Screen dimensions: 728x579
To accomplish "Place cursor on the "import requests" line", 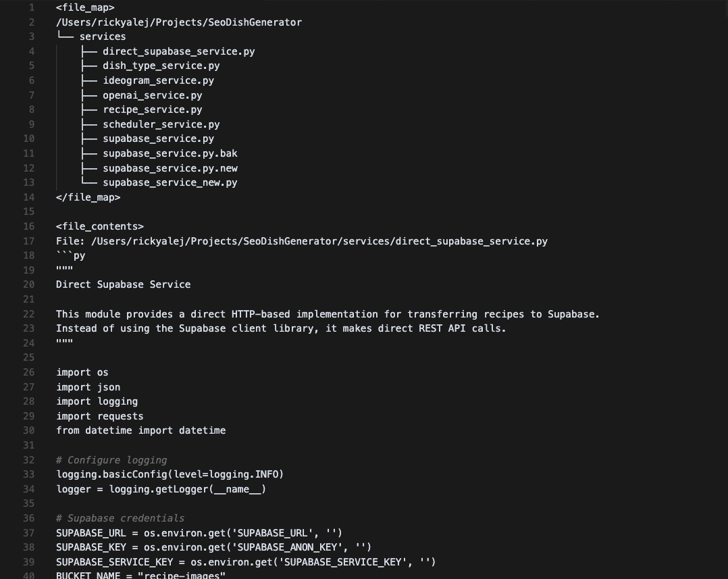I will (99, 416).
